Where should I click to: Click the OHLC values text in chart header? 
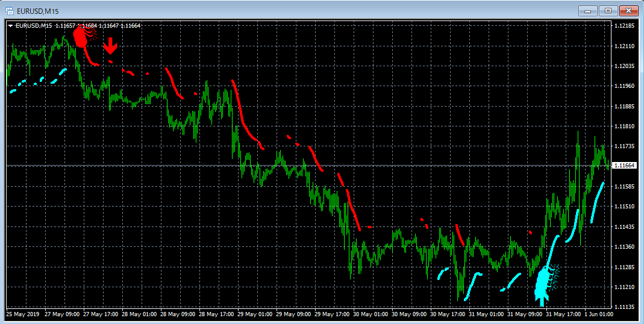[x=98, y=26]
